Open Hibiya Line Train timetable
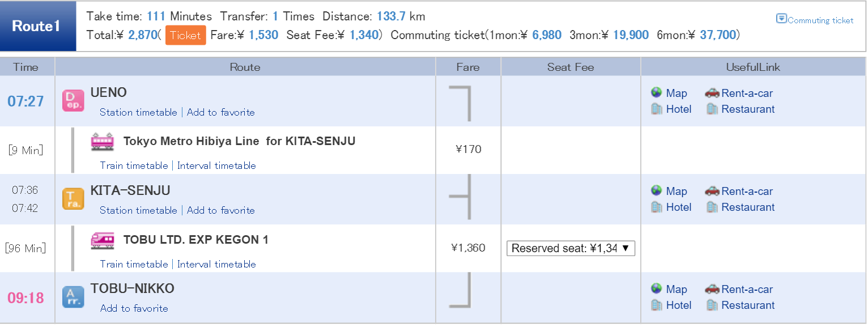The image size is (868, 327). point(134,165)
